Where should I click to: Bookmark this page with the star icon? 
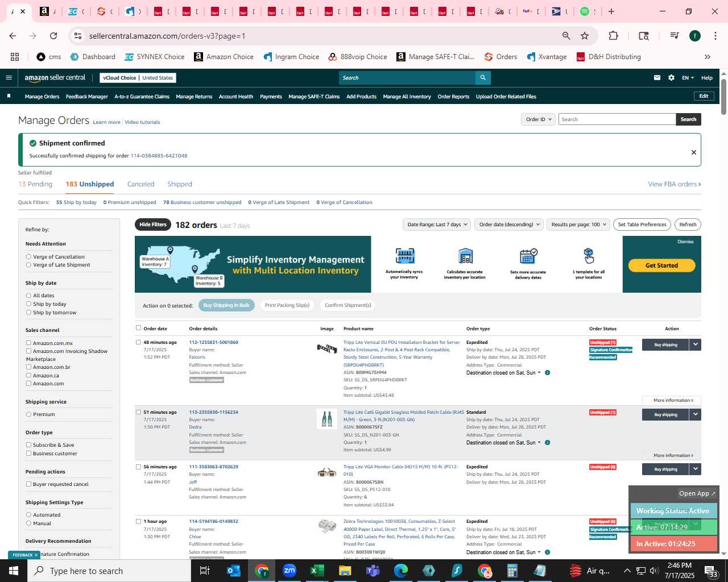click(x=585, y=36)
